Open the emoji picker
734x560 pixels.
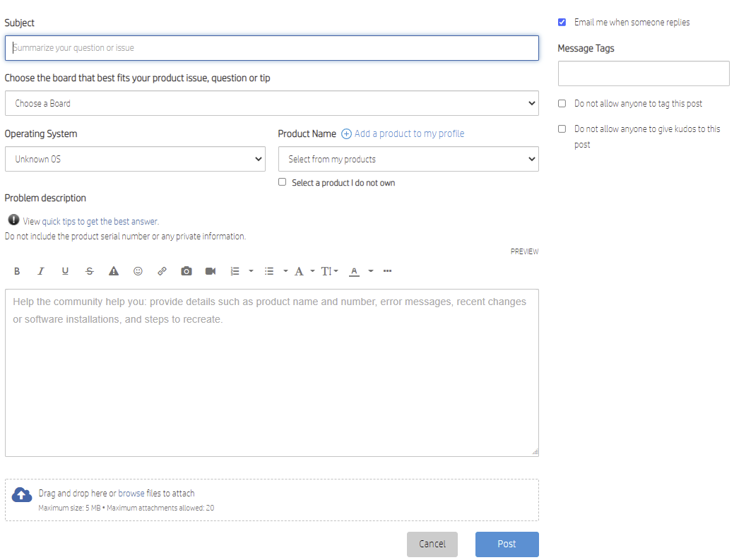pos(138,270)
